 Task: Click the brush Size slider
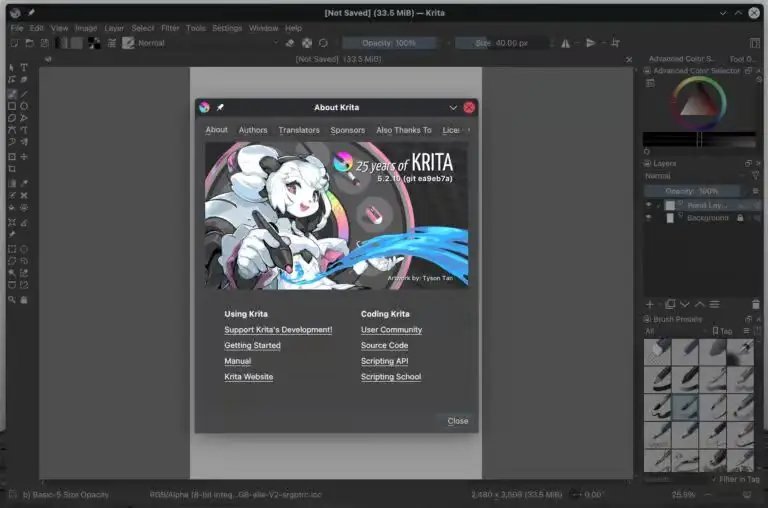pyautogui.click(x=502, y=43)
